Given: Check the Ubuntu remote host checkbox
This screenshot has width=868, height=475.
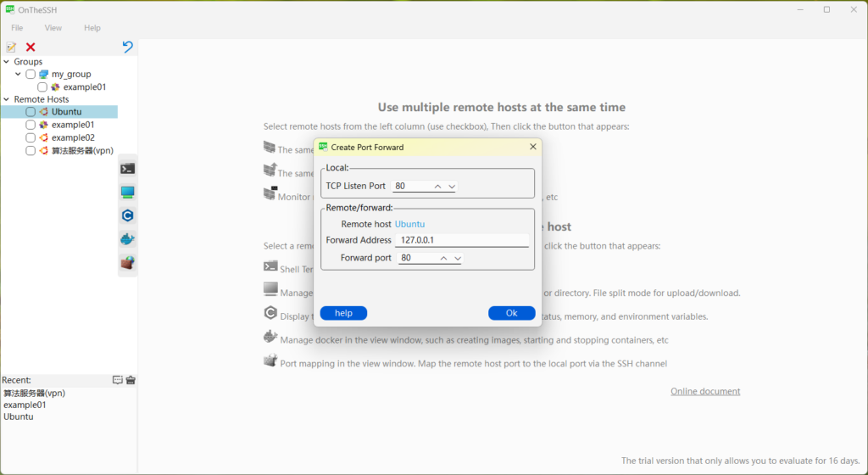Looking at the screenshot, I should click(x=31, y=112).
